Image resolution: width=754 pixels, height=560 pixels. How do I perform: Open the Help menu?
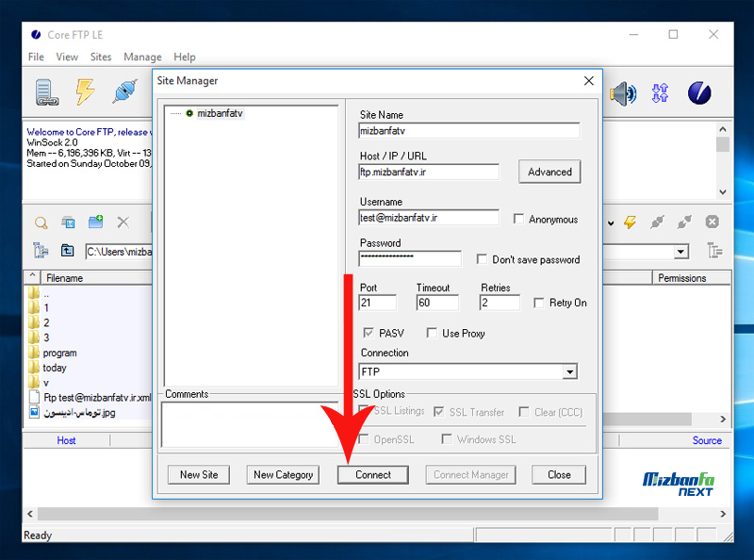[185, 57]
